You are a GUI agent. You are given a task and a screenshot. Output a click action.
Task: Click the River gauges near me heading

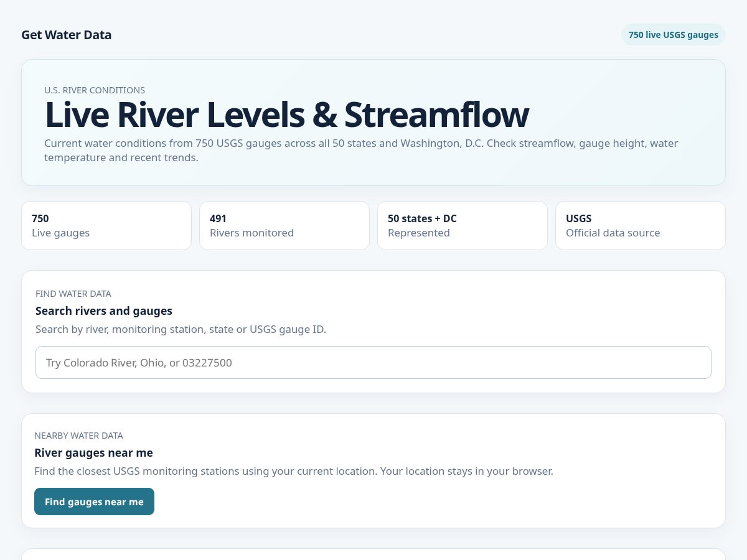93,452
